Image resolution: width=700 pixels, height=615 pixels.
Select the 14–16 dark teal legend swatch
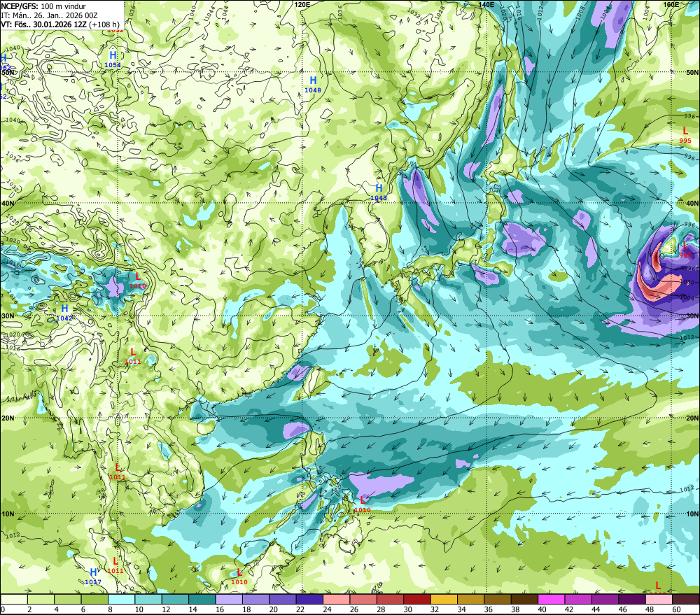(x=202, y=599)
